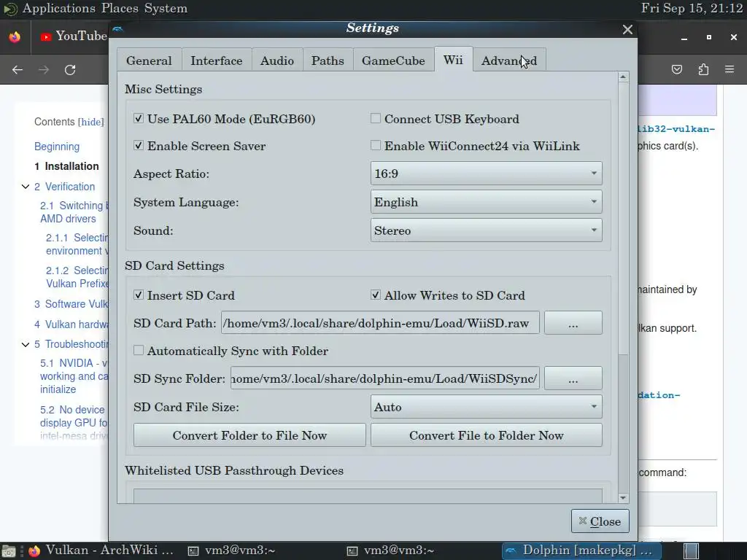Screen dimensions: 747x560
Task: Open 1 Installation entry in wiki contents
Action: [x=66, y=166]
